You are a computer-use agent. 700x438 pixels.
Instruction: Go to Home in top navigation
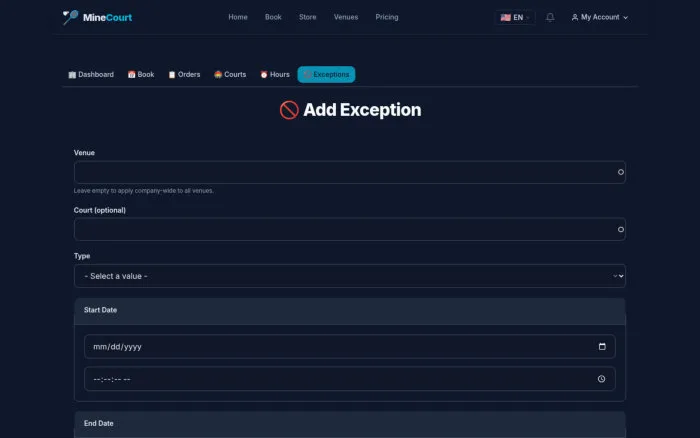point(238,17)
